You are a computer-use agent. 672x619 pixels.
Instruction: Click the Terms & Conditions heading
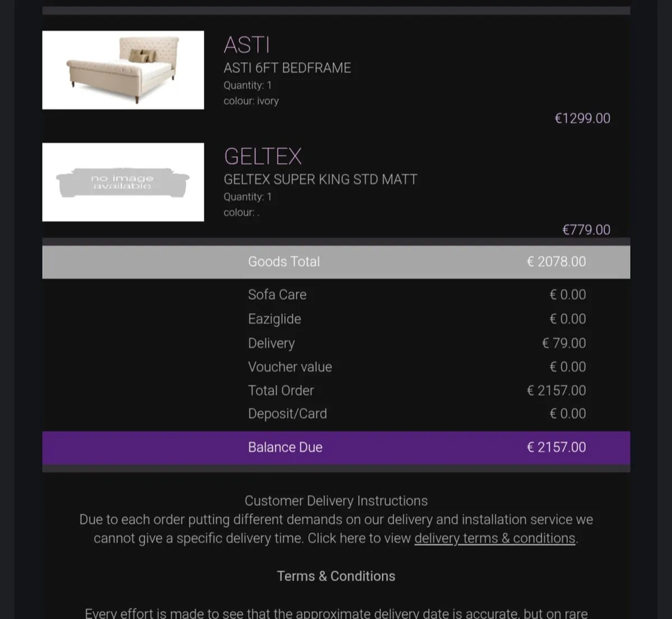(x=336, y=576)
